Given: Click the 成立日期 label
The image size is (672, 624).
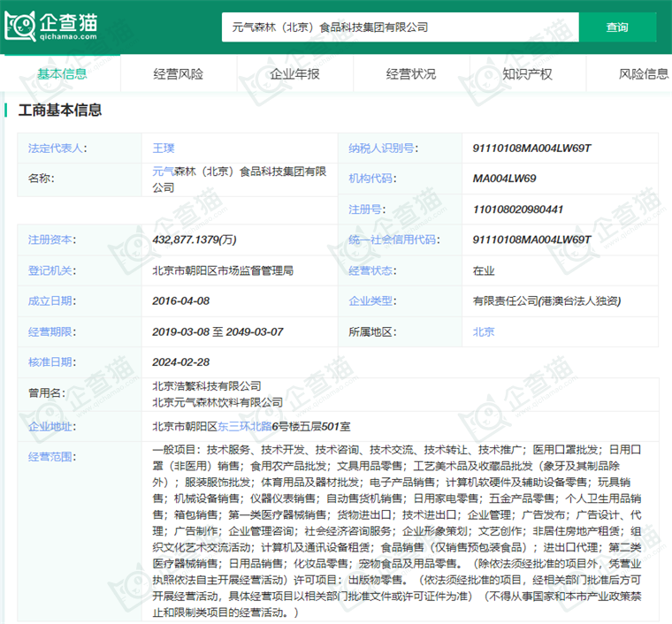Looking at the screenshot, I should (x=52, y=301).
